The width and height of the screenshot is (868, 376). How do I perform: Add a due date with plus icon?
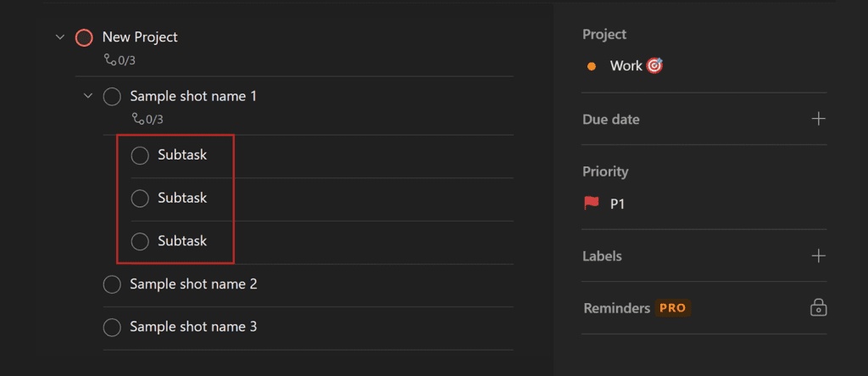coord(818,119)
